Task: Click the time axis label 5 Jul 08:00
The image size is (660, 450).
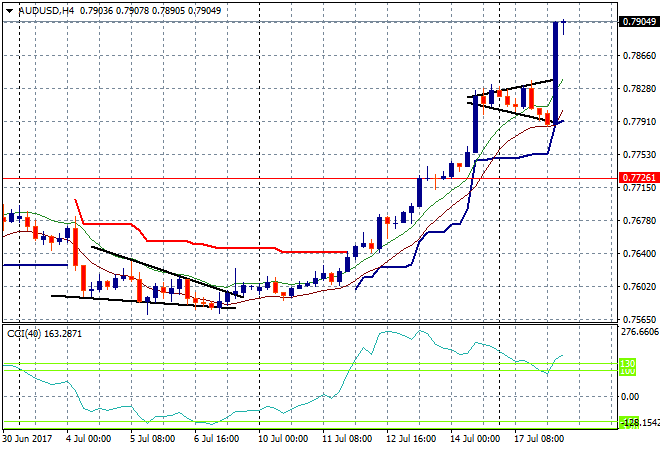Action: pyautogui.click(x=152, y=439)
